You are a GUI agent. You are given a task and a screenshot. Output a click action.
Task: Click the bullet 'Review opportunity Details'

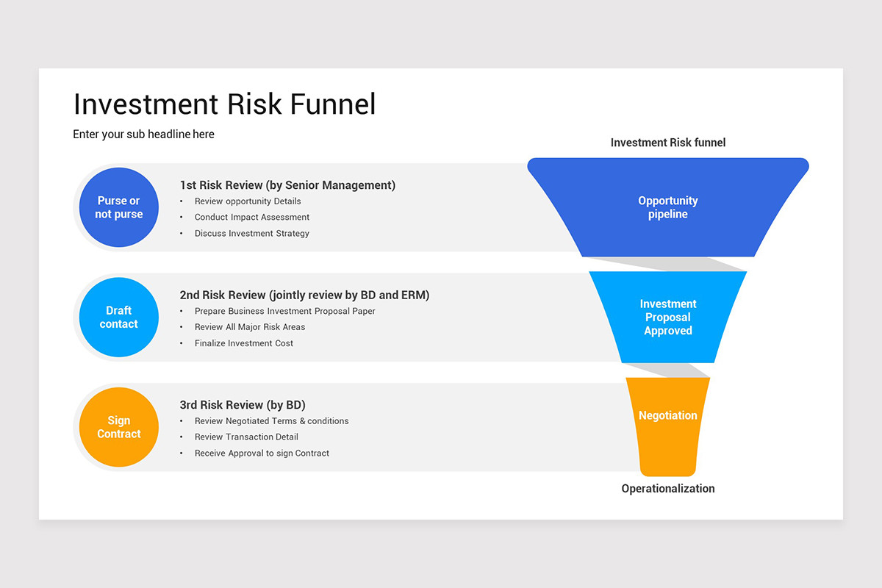[x=248, y=201]
